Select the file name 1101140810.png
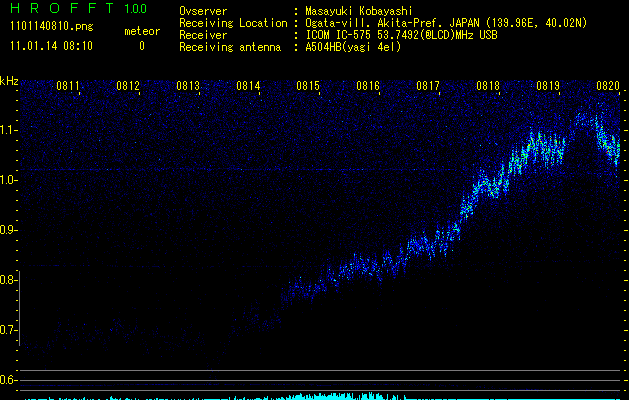The image size is (629, 400). pyautogui.click(x=52, y=27)
